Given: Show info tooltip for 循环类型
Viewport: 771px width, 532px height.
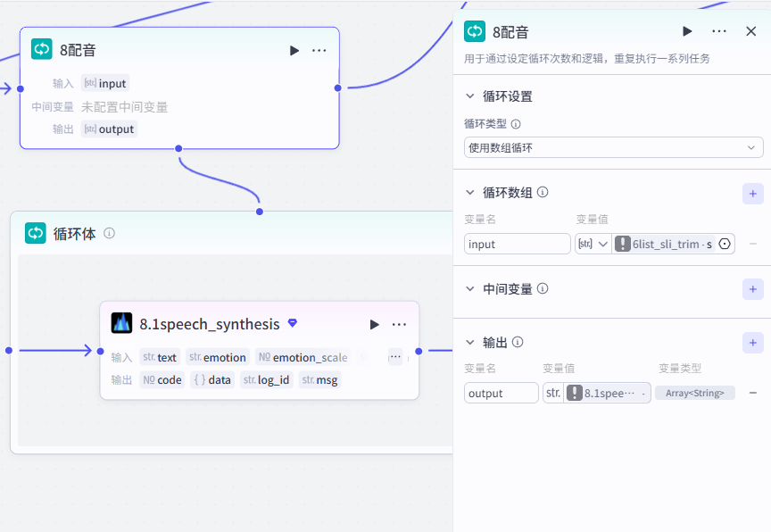Looking at the screenshot, I should pos(516,124).
